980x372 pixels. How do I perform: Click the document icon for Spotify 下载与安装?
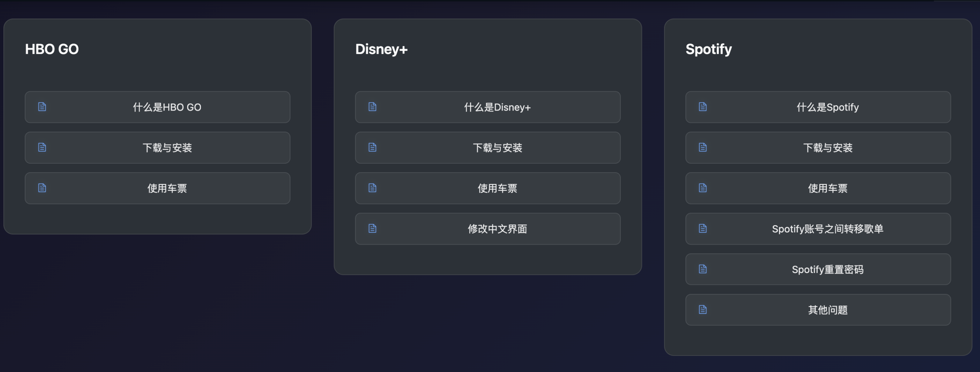pos(703,148)
